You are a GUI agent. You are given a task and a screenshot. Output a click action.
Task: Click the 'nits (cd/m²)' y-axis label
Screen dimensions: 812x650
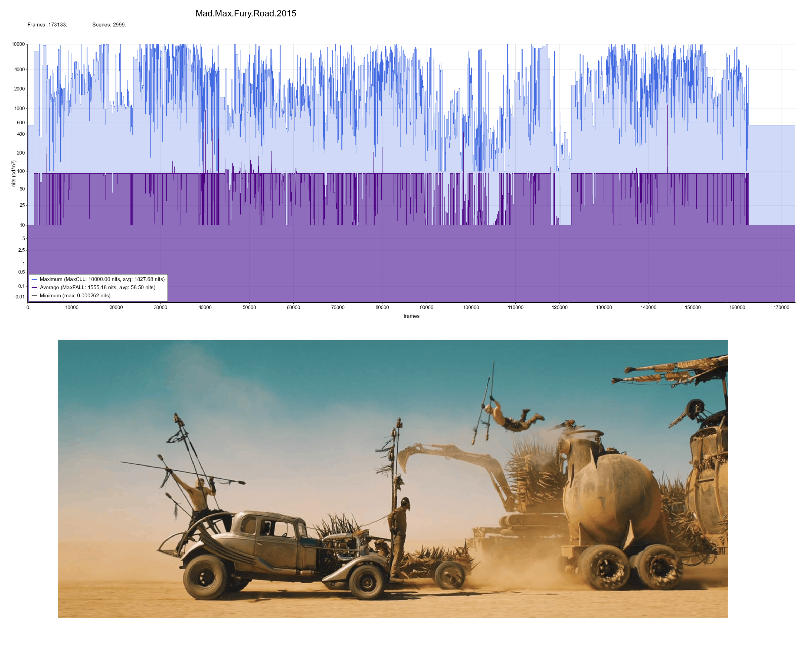pos(14,173)
